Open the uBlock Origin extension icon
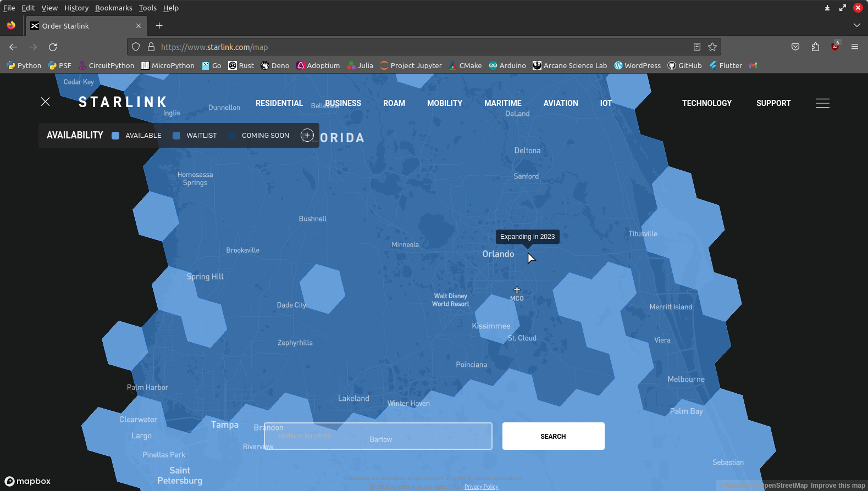 click(x=835, y=46)
